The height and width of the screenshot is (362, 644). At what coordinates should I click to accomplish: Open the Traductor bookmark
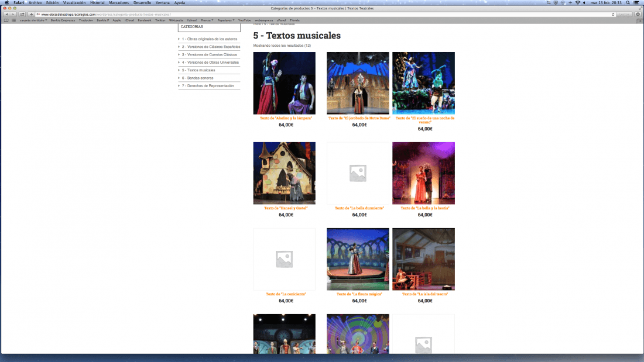86,20
